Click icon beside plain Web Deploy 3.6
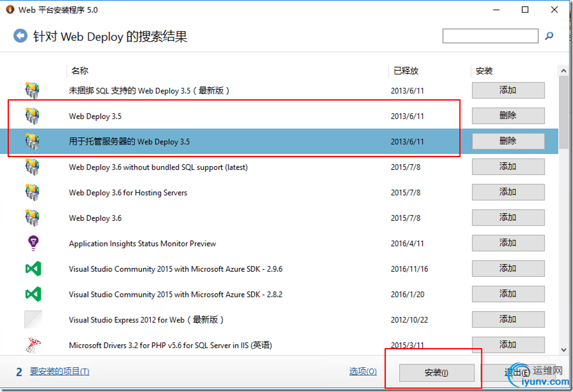The width and height of the screenshot is (573, 392). click(32, 218)
